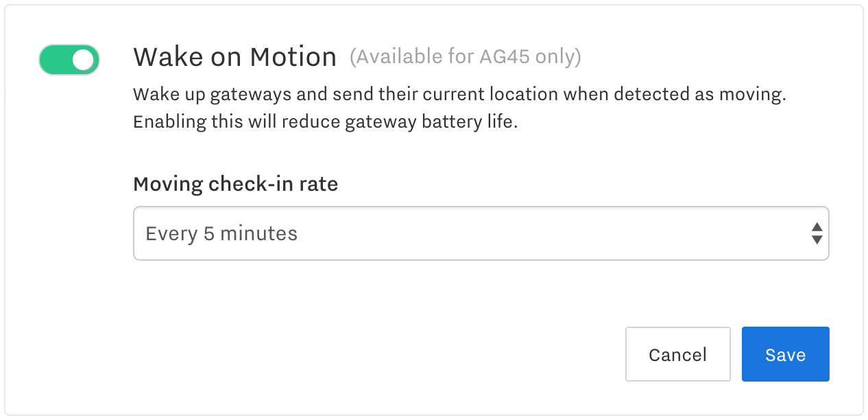Click the 'Moving check-in rate' label
Screen dimensions: 868x420
[x=235, y=184]
